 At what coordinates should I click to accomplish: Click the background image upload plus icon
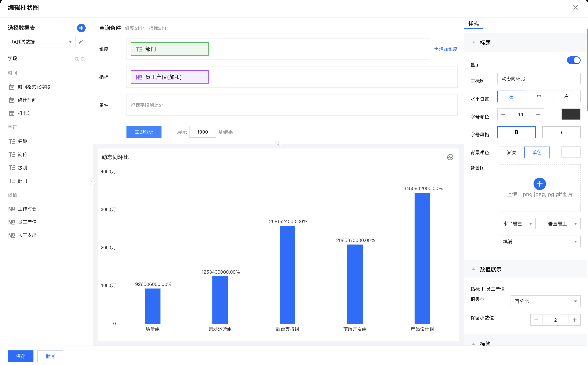coord(539,184)
